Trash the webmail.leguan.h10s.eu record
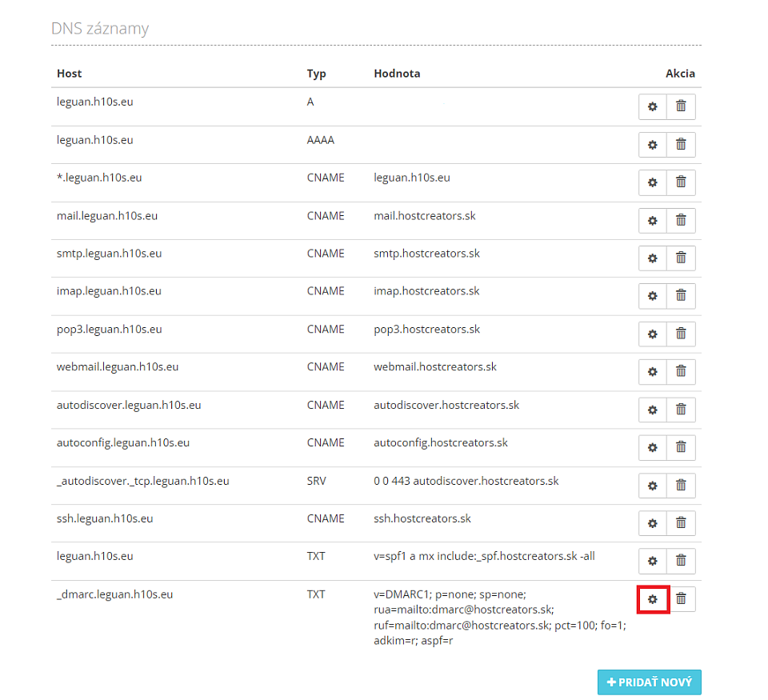Viewport: 768px width, 700px height. point(681,372)
